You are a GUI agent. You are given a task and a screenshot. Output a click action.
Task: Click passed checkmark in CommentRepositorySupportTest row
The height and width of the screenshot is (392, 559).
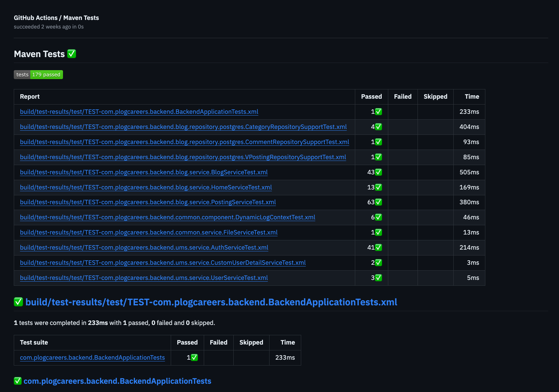378,142
